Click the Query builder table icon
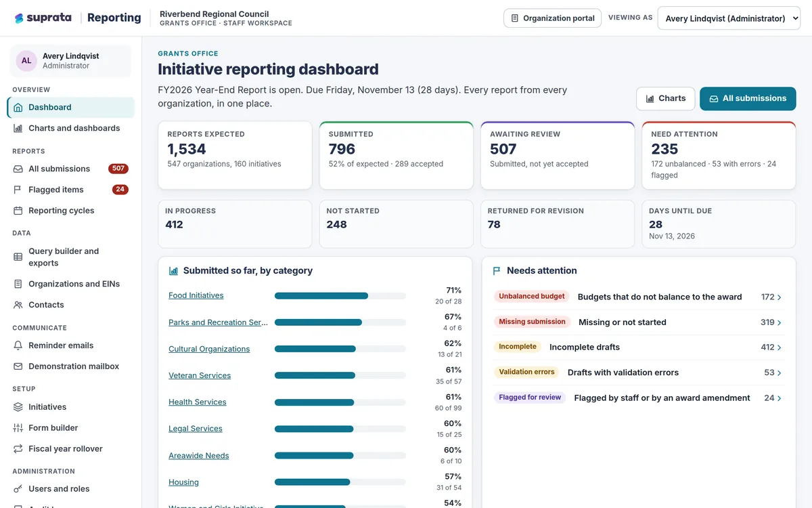The image size is (812, 508). coord(18,257)
